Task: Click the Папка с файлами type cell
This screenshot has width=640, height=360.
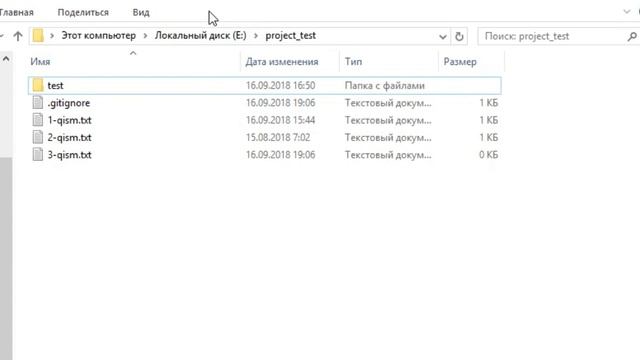Action: tap(384, 85)
